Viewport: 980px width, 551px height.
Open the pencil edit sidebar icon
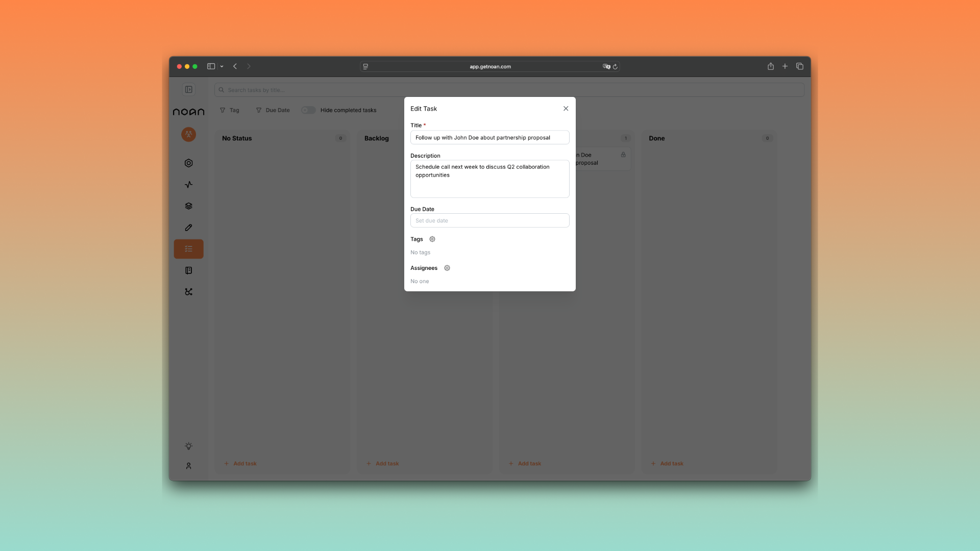coord(188,228)
